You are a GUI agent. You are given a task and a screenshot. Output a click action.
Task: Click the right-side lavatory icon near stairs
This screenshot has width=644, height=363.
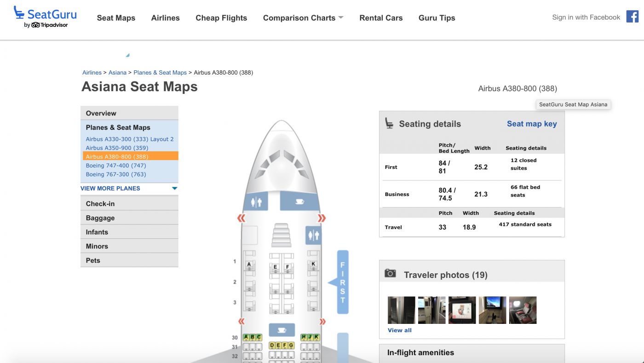314,236
